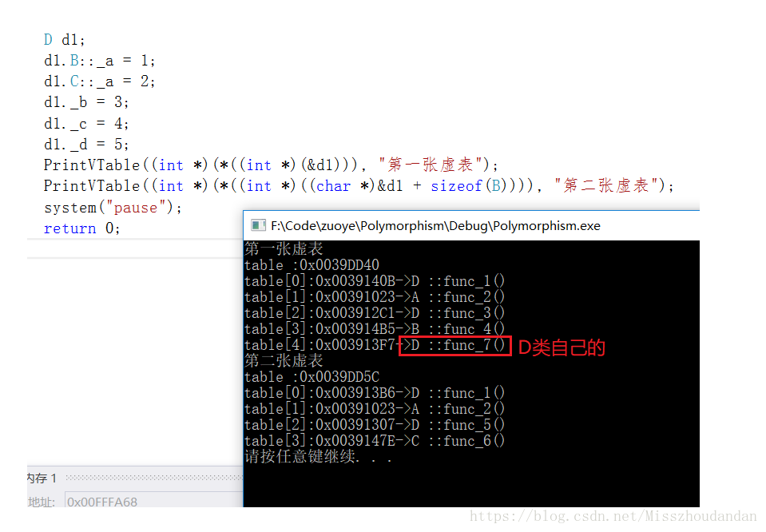Click console row 0x003913B6 D::func_1

pyautogui.click(x=375, y=393)
